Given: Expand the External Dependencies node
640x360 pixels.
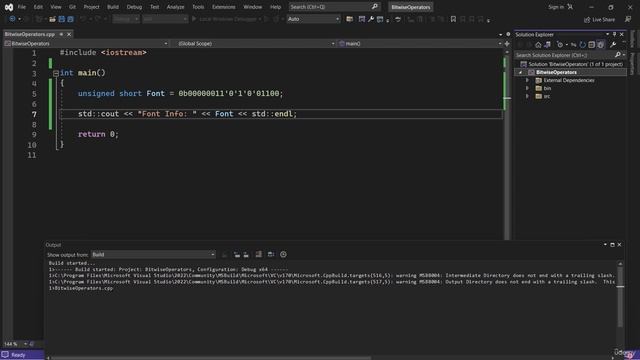Looking at the screenshot, I should pos(527,80).
